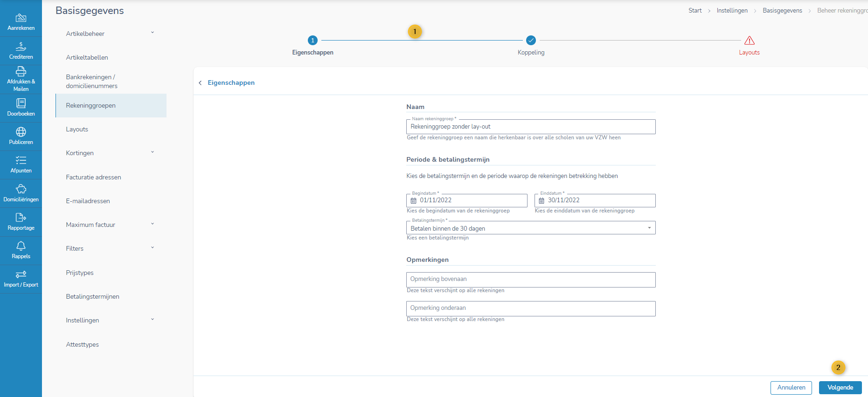Open the Import / Export section
This screenshot has height=397, width=868.
(21, 279)
